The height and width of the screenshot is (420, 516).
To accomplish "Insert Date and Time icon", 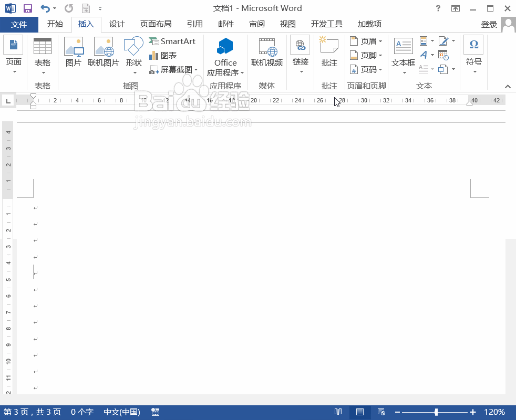I will point(443,55).
